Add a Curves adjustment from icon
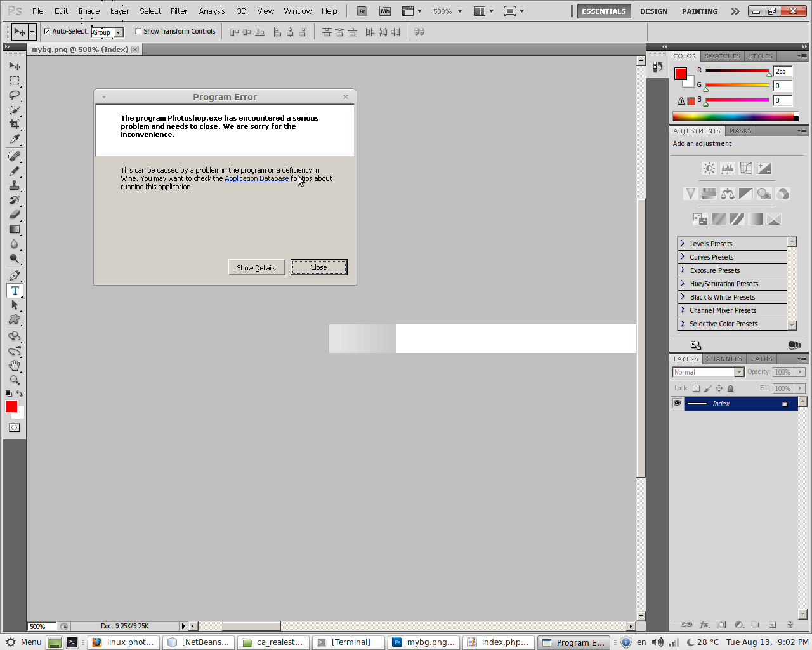Viewport: 812px width, 650px height. [746, 168]
